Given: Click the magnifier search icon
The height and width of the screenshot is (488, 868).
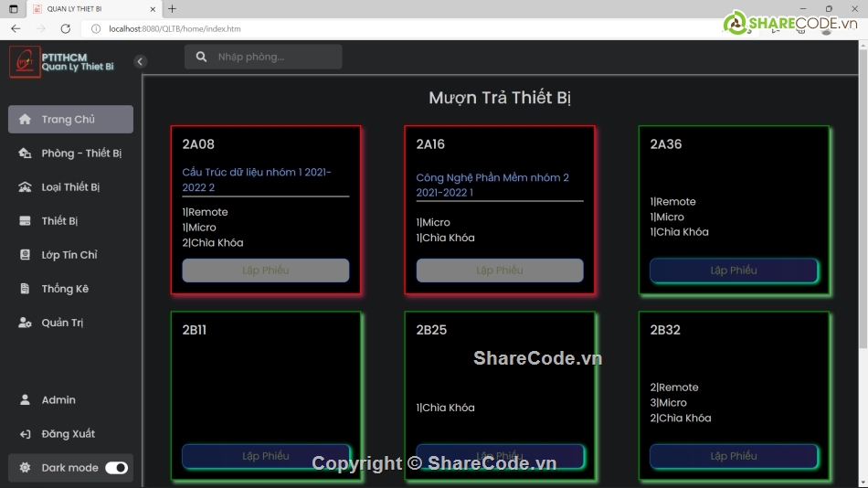Looking at the screenshot, I should tap(201, 57).
